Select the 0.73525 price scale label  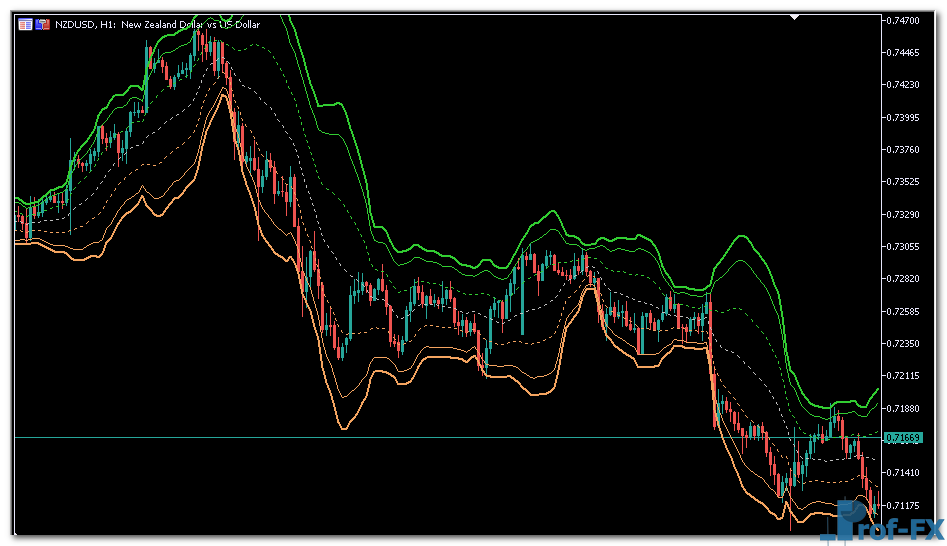coord(904,182)
